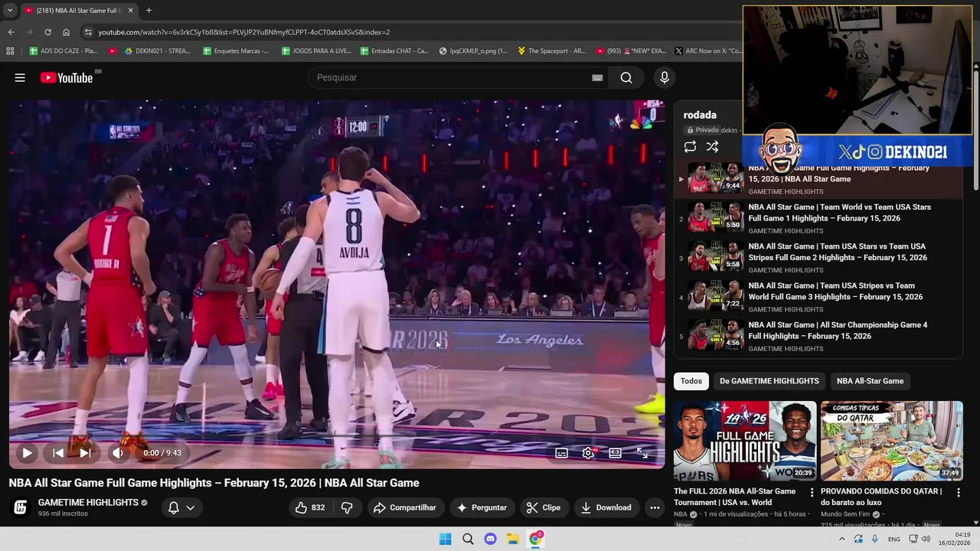Screen dimensions: 980x551
Task: Open new browser tab
Action: tap(149, 11)
